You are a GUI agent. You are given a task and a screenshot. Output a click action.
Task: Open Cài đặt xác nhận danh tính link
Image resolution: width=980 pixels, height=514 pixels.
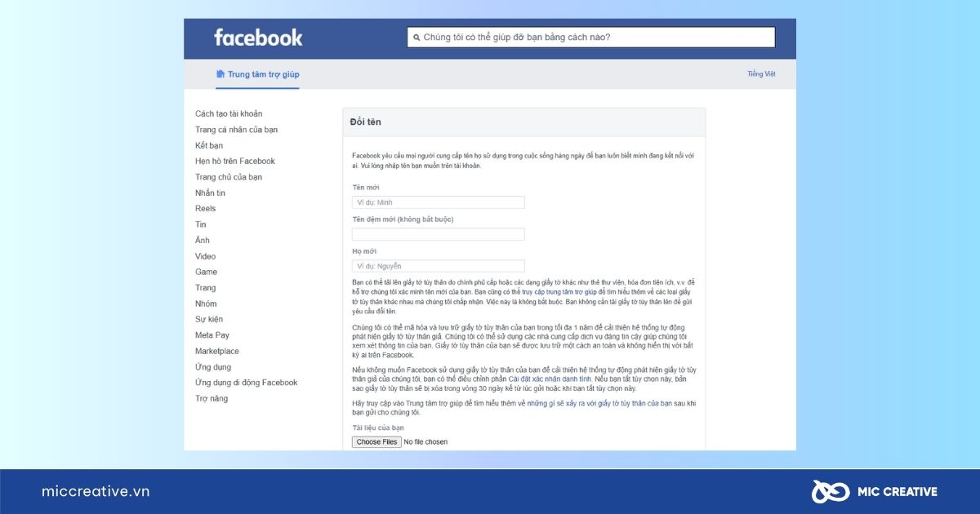click(550, 379)
